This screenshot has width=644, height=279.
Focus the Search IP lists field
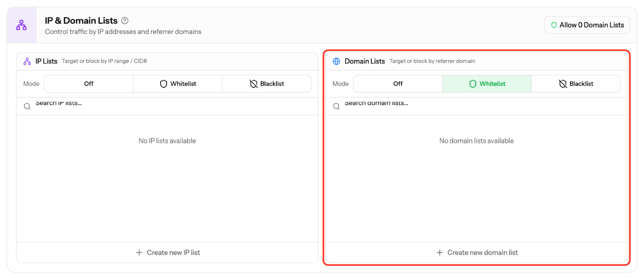pyautogui.click(x=167, y=106)
